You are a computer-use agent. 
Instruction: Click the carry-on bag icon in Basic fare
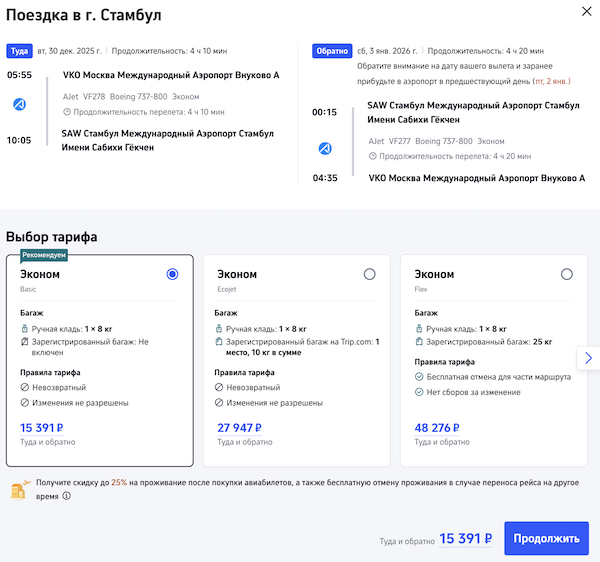tap(23, 328)
